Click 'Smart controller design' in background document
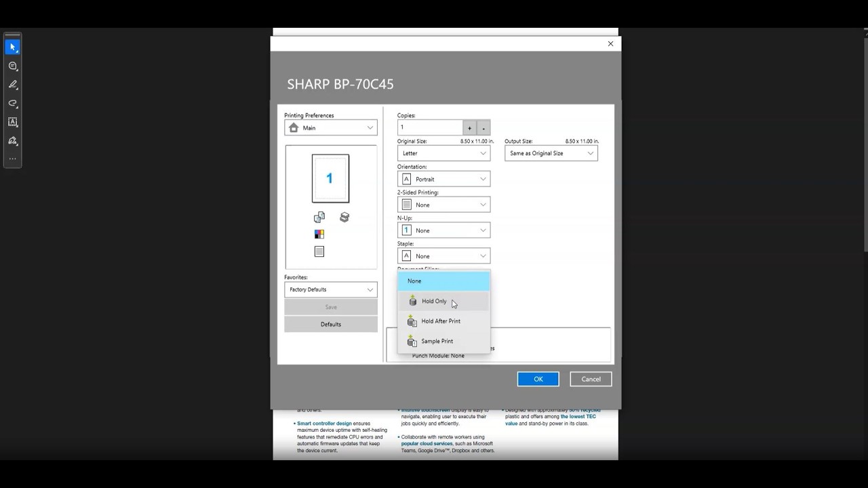 324,424
